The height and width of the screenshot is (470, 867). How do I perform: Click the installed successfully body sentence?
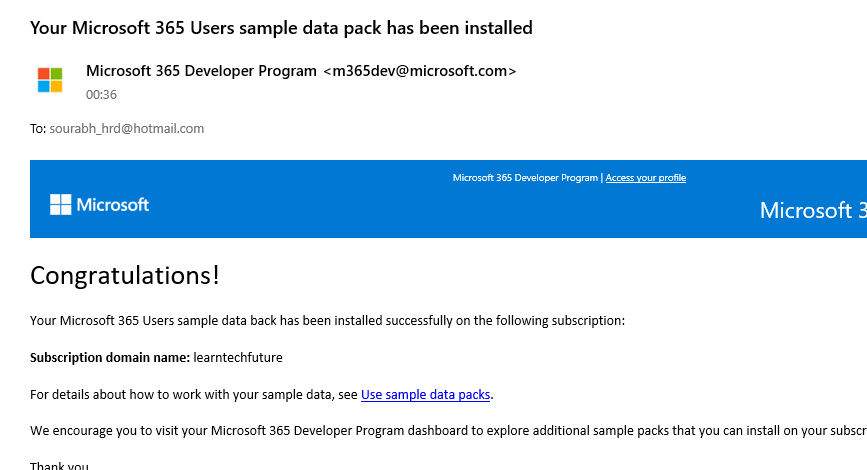(327, 321)
